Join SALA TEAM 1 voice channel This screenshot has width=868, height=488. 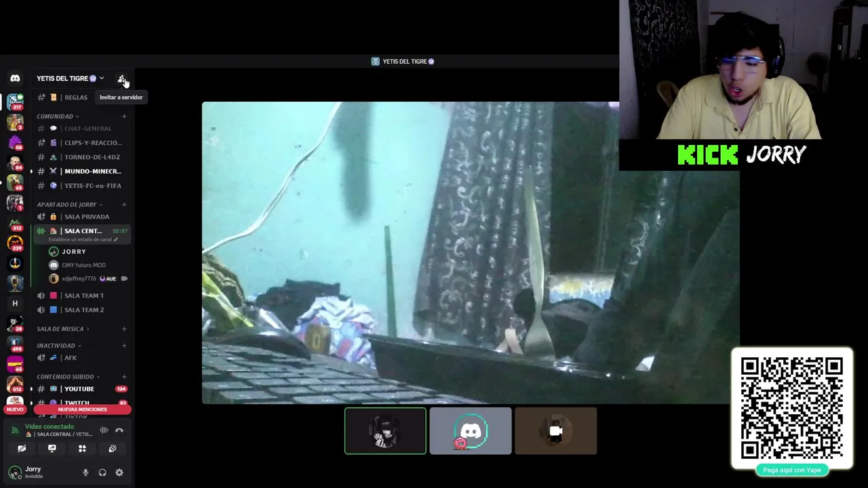81,296
